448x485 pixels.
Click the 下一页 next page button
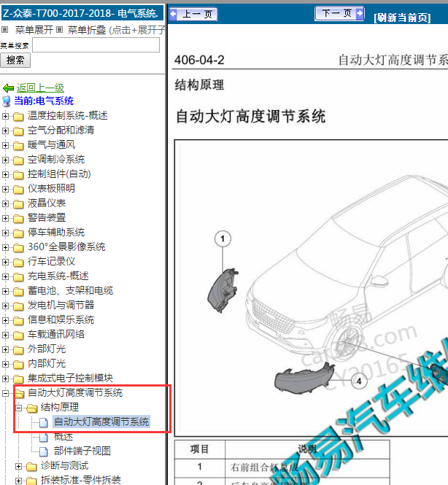(x=339, y=14)
